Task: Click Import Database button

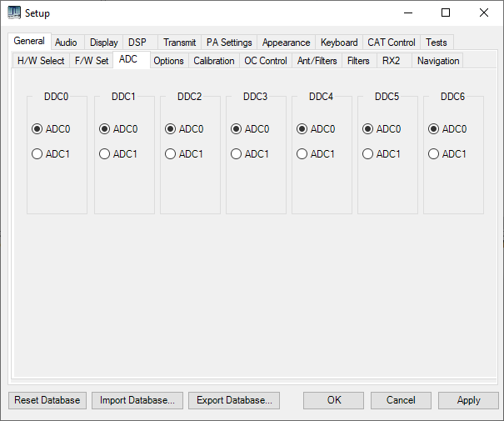Action: coord(137,400)
